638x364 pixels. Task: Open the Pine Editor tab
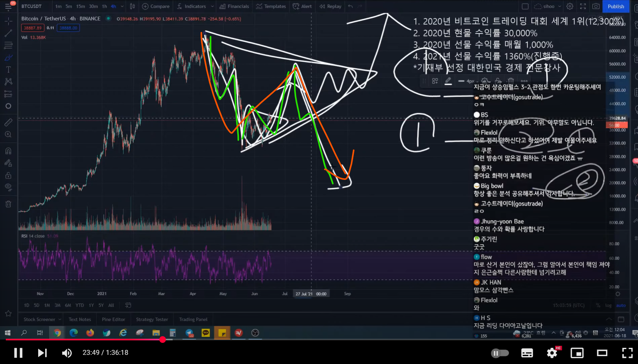pyautogui.click(x=113, y=319)
